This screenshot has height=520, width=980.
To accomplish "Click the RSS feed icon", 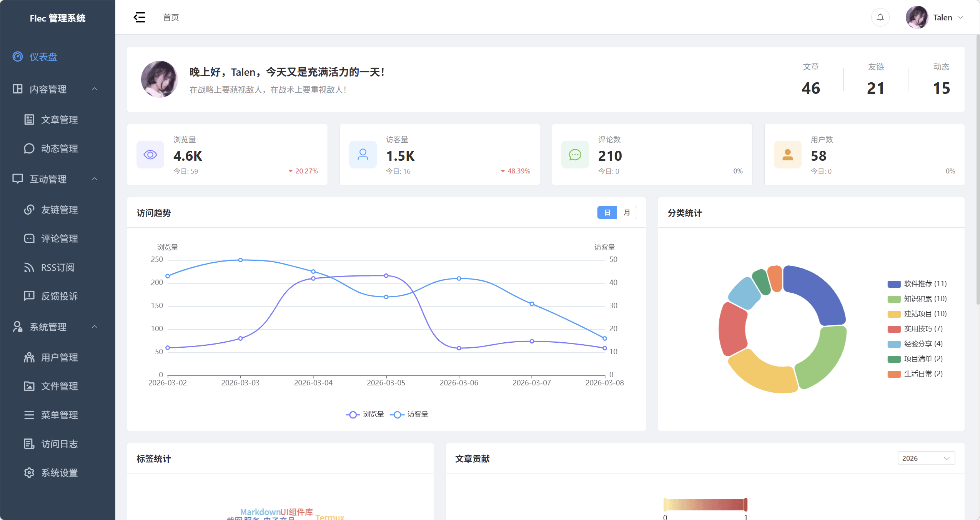I will coord(29,267).
